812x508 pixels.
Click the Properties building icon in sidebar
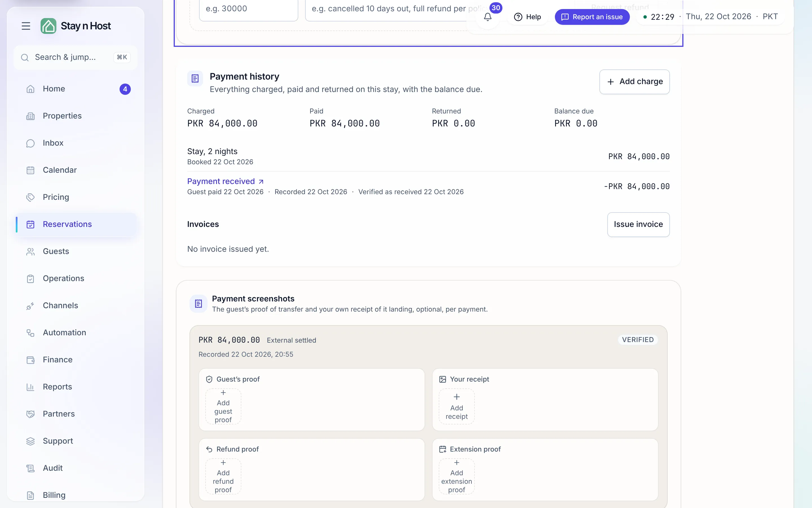coord(30,116)
